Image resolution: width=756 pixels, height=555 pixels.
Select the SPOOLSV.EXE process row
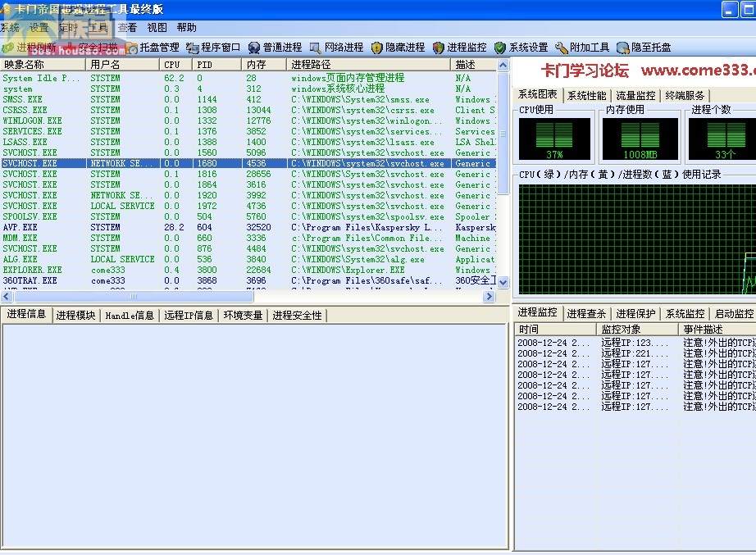248,216
